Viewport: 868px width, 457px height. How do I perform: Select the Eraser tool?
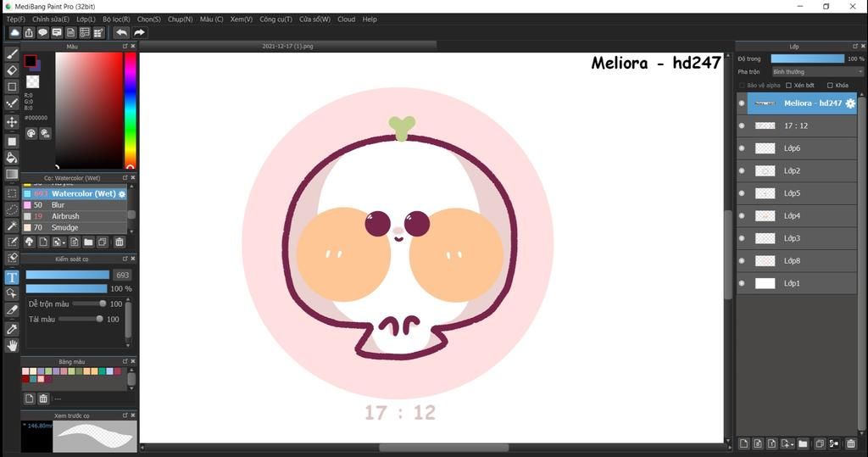[12, 70]
